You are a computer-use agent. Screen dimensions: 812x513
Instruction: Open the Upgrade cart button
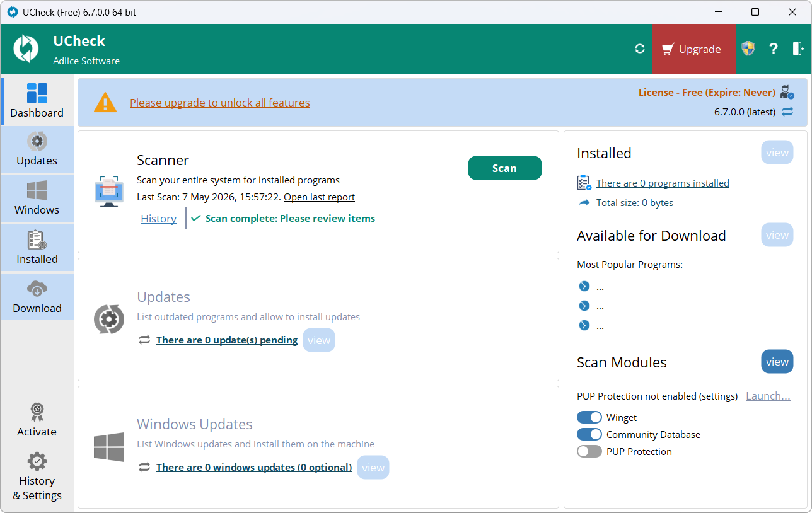694,49
